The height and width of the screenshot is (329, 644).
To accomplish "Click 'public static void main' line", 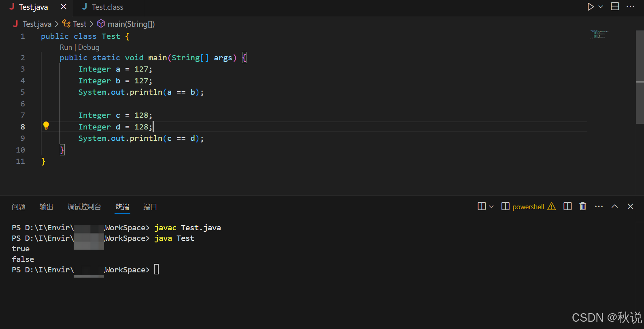I will tap(153, 58).
